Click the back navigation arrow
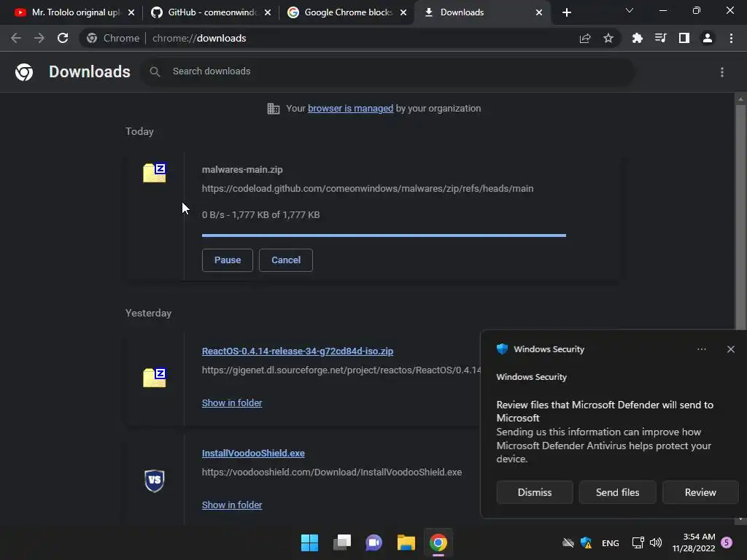The height and width of the screenshot is (560, 747). (16, 38)
